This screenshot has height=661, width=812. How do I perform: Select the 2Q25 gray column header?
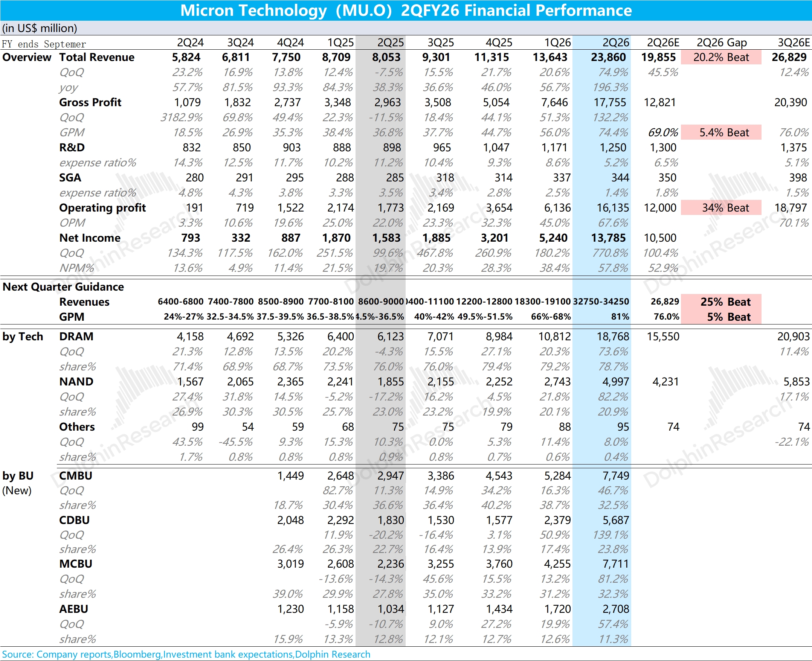click(390, 43)
